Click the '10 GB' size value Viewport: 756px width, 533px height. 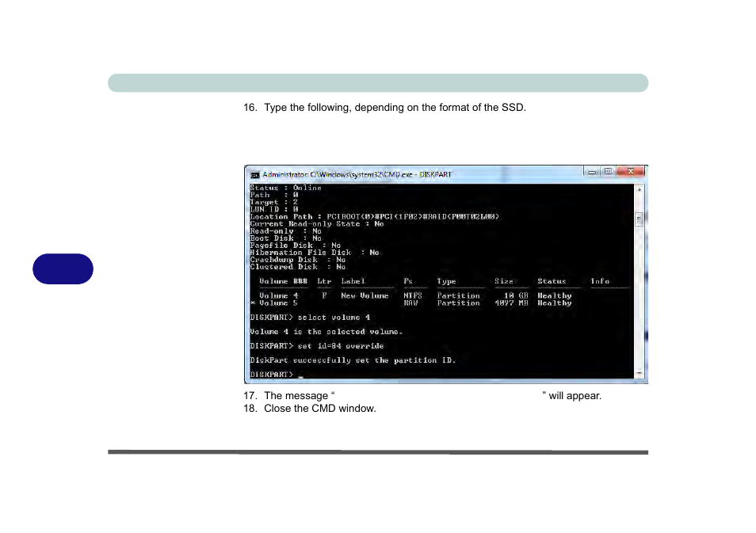coord(516,296)
